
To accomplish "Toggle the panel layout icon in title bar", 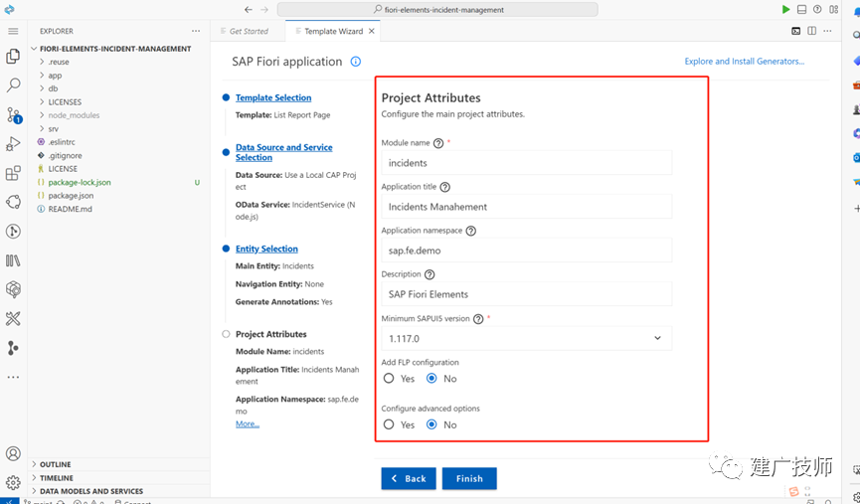I will [x=802, y=9].
